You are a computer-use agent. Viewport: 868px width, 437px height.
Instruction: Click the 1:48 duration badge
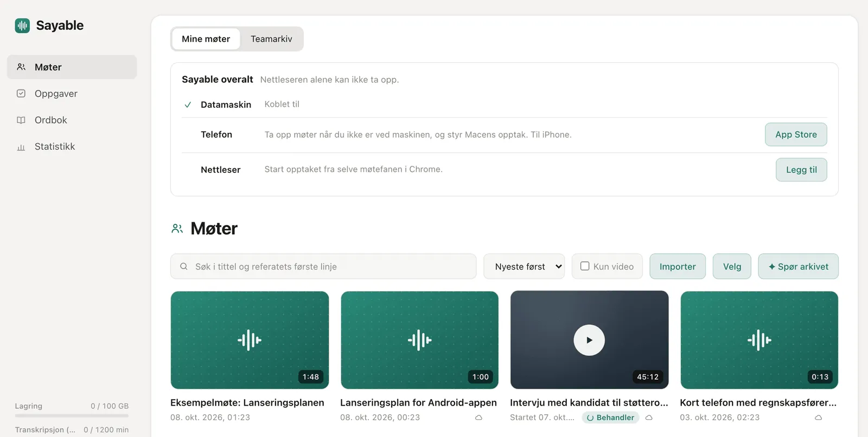click(311, 377)
